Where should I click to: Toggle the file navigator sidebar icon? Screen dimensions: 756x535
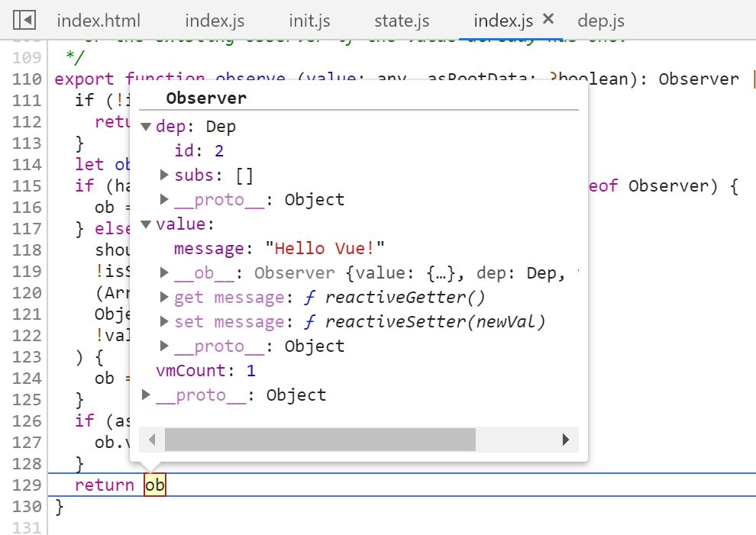pyautogui.click(x=24, y=21)
